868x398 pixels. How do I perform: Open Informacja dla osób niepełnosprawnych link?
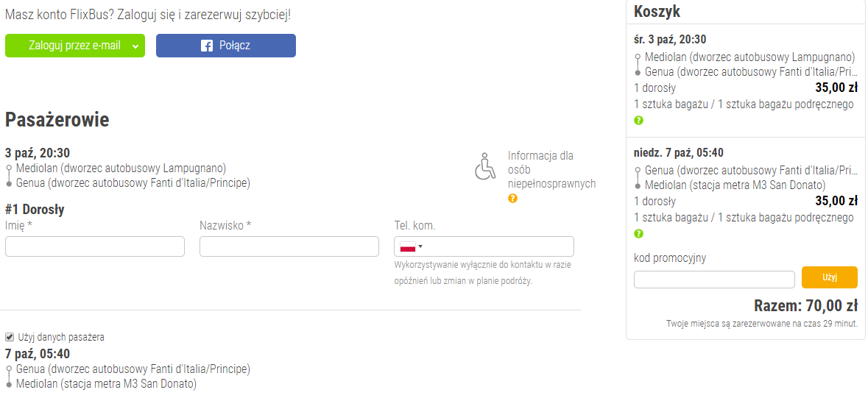[x=551, y=169]
